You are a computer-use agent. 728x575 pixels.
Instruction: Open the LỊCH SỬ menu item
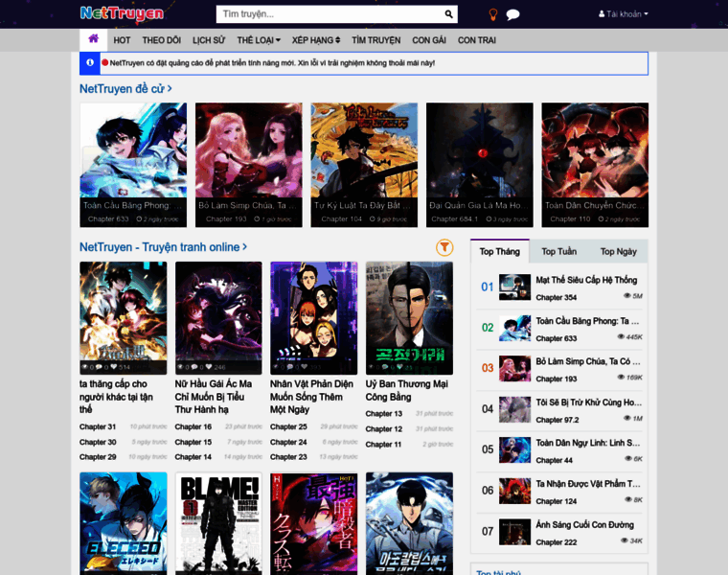click(x=209, y=40)
